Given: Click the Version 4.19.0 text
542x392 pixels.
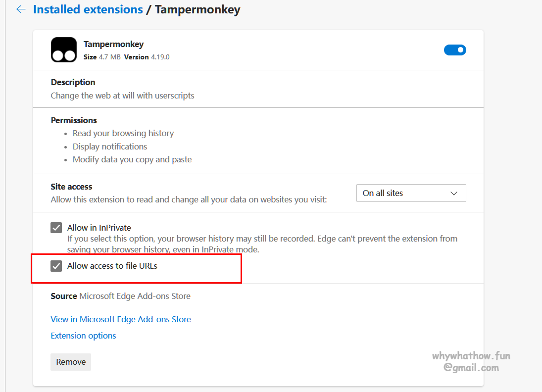Looking at the screenshot, I should click(147, 57).
